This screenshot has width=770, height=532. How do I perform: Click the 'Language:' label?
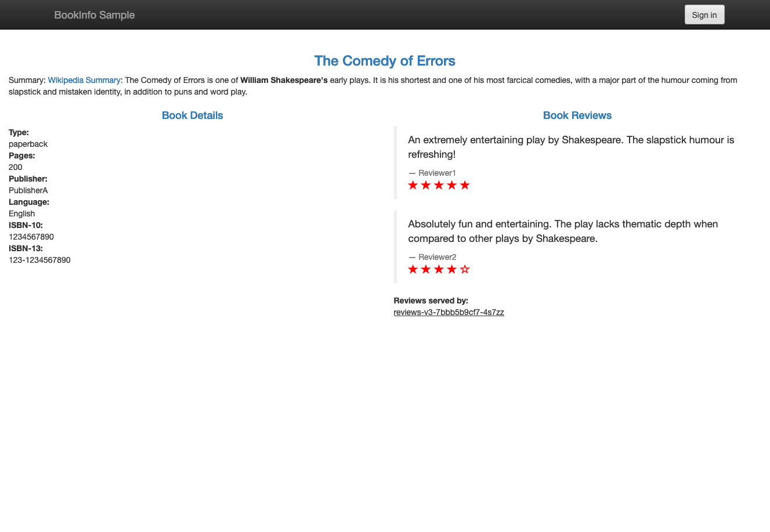click(29, 202)
